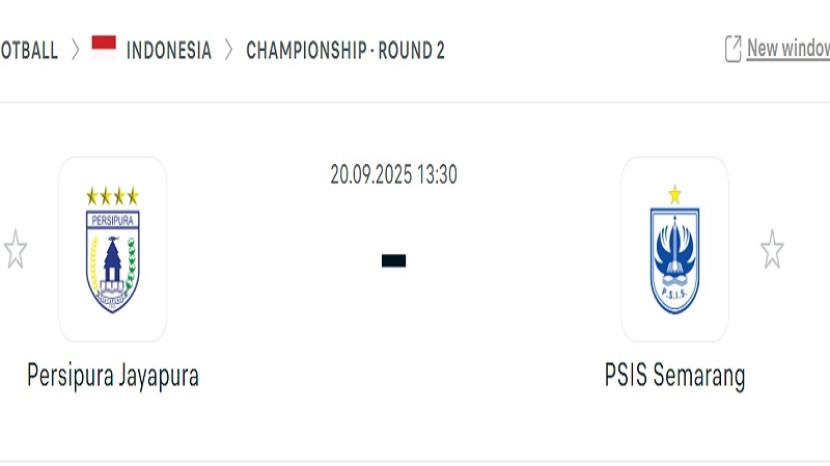Click the match date 20.09.2025
Viewport: 830px width, 466px height.
pos(369,174)
